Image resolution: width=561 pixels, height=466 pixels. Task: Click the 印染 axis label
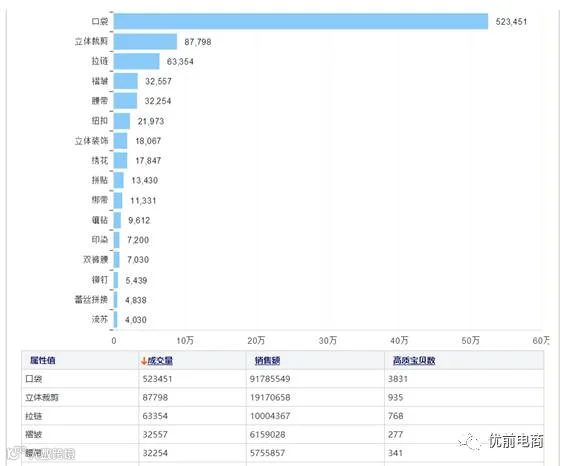pos(100,239)
